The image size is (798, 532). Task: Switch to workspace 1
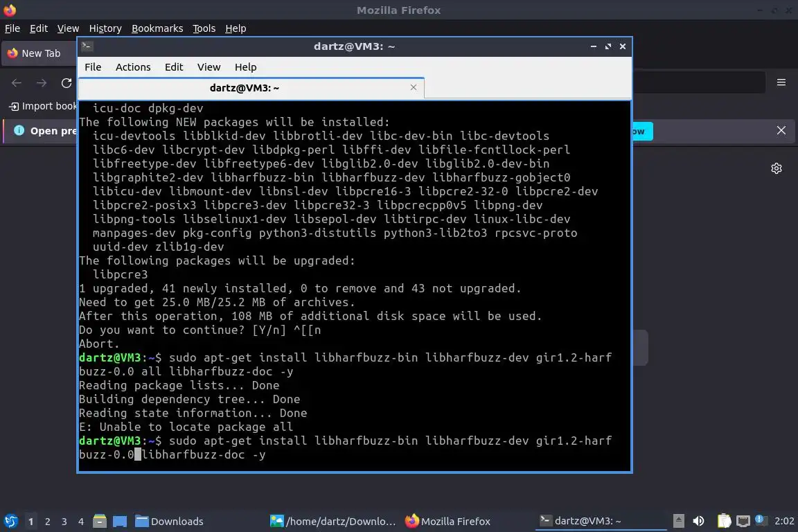pos(31,522)
